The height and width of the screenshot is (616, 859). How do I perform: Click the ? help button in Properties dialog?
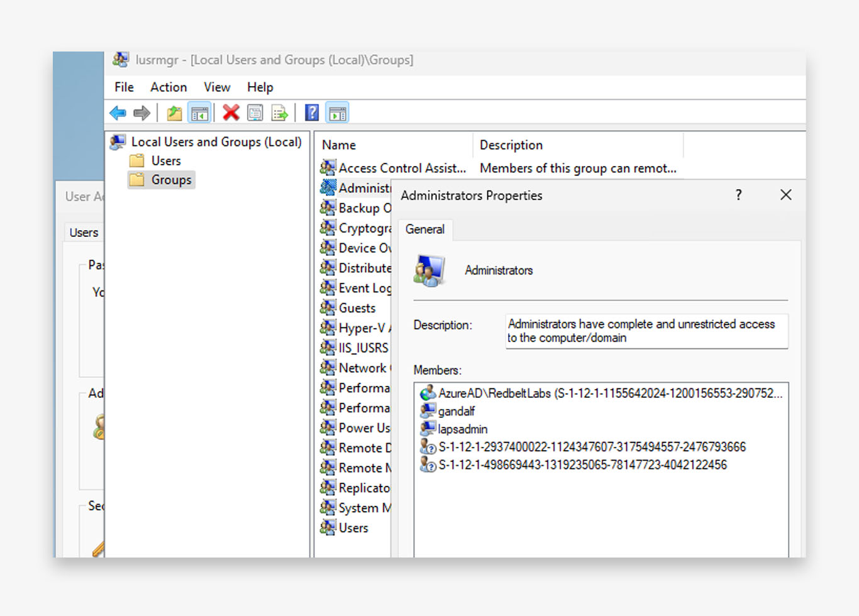(739, 195)
